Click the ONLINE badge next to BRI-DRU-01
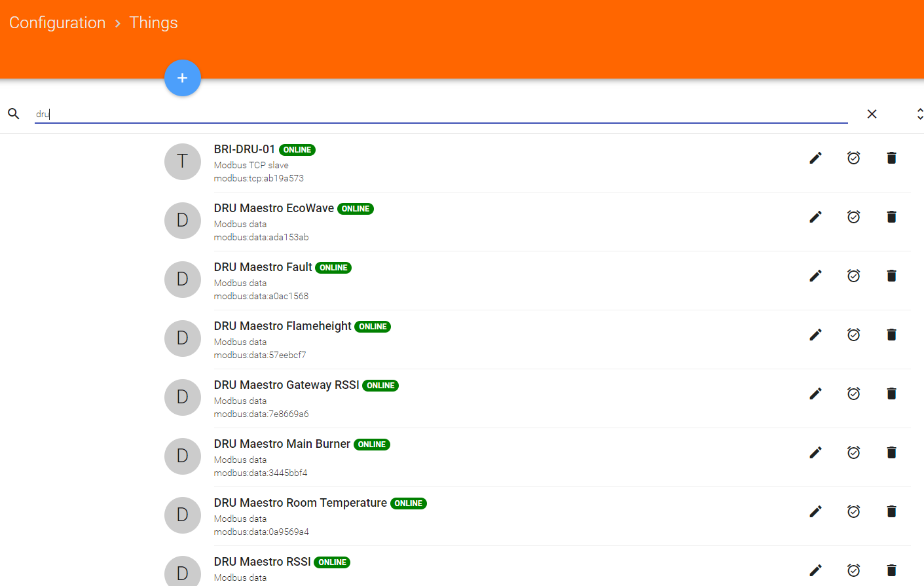This screenshot has height=586, width=924. coord(297,150)
